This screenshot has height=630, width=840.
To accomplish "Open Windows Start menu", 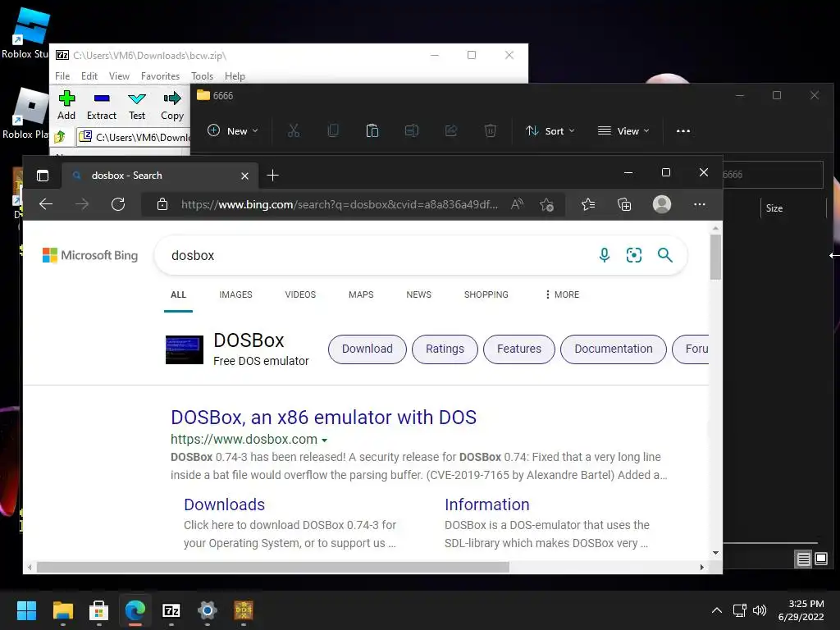I will (26, 610).
